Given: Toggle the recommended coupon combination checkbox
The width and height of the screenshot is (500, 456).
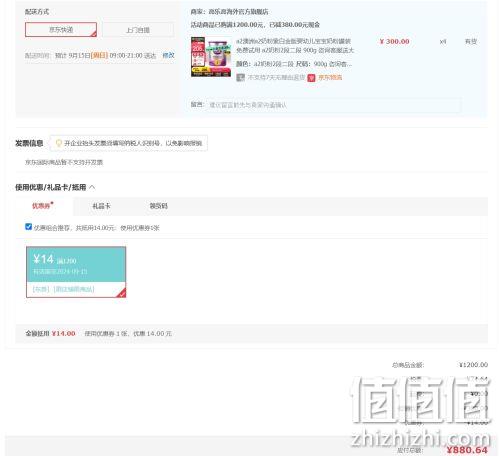Looking at the screenshot, I should (x=29, y=227).
